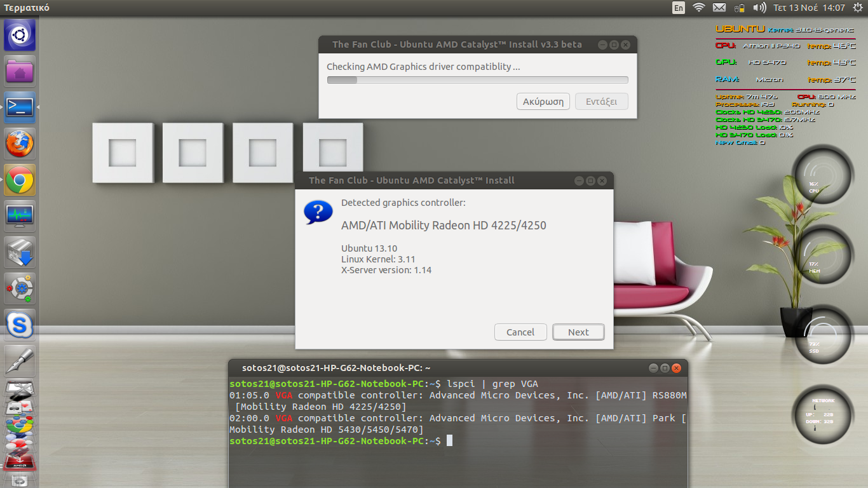The image size is (868, 488).
Task: Click the compatibility check progress bar
Action: [477, 80]
